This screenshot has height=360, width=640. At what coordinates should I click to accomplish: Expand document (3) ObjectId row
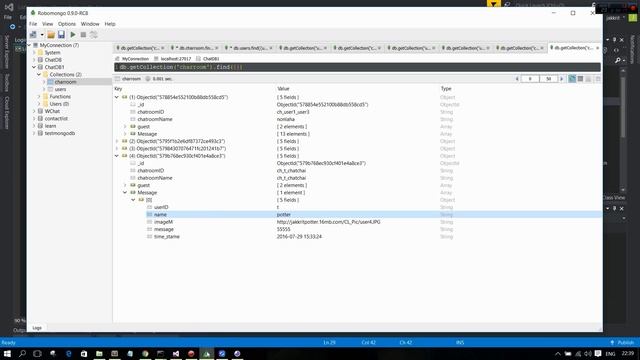point(117,149)
